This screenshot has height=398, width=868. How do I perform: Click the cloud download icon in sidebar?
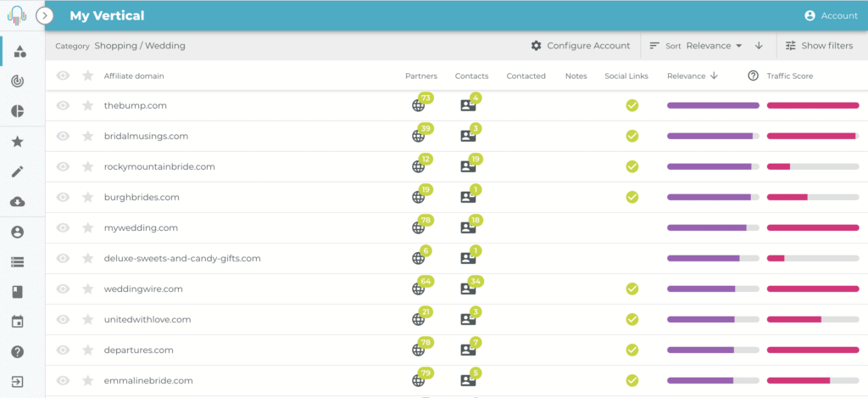pyautogui.click(x=17, y=202)
